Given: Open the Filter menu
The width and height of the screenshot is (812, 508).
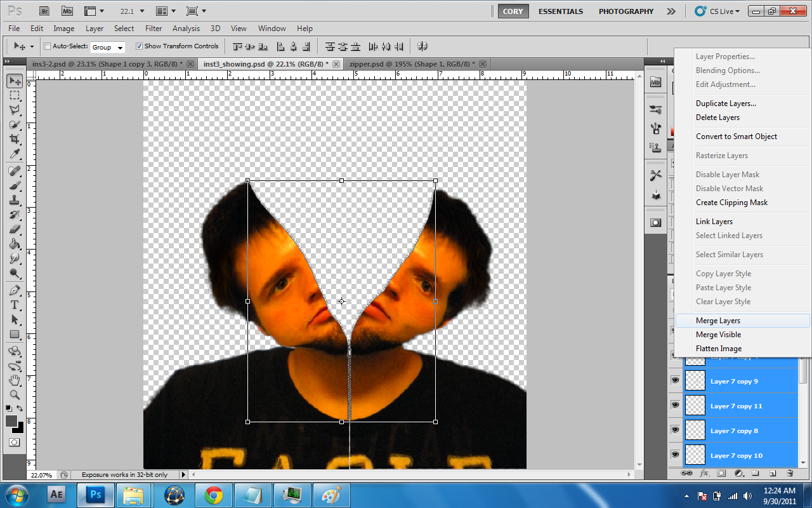Looking at the screenshot, I should point(154,29).
